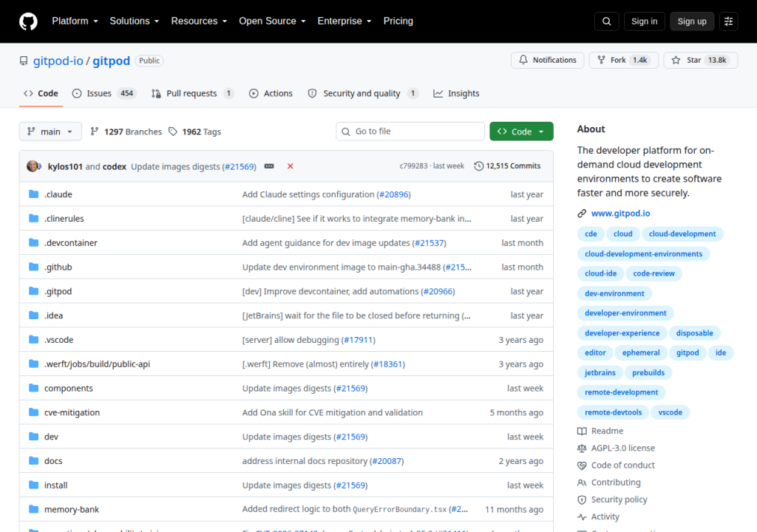Click the history clock icon near Commits
This screenshot has width=757, height=532.
[x=478, y=166]
